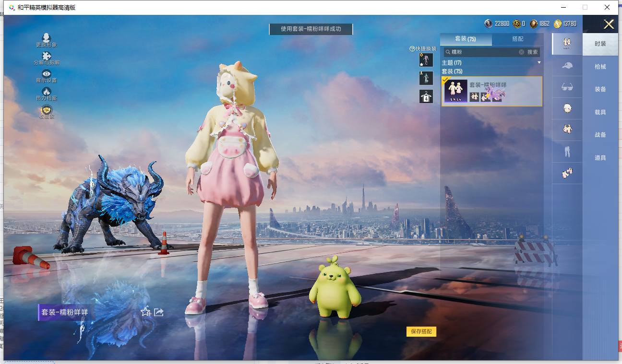Click the question mark help icon for 快捷换装
The width and height of the screenshot is (622, 364).
point(412,48)
